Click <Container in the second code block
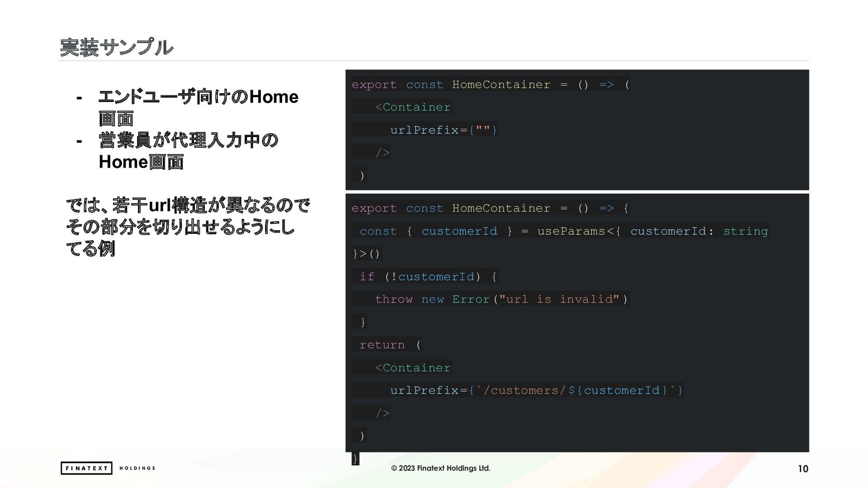 [x=413, y=368]
